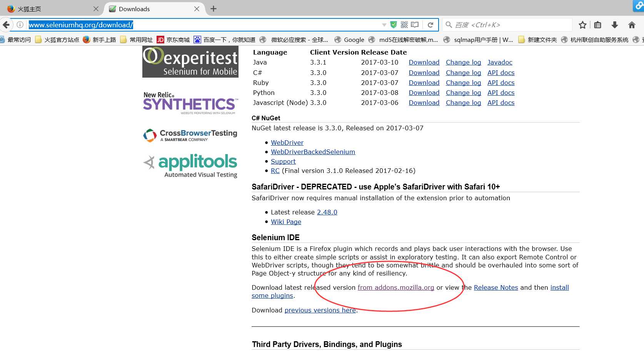Open the QR code icon in address bar
The height and width of the screenshot is (352, 644).
(404, 25)
